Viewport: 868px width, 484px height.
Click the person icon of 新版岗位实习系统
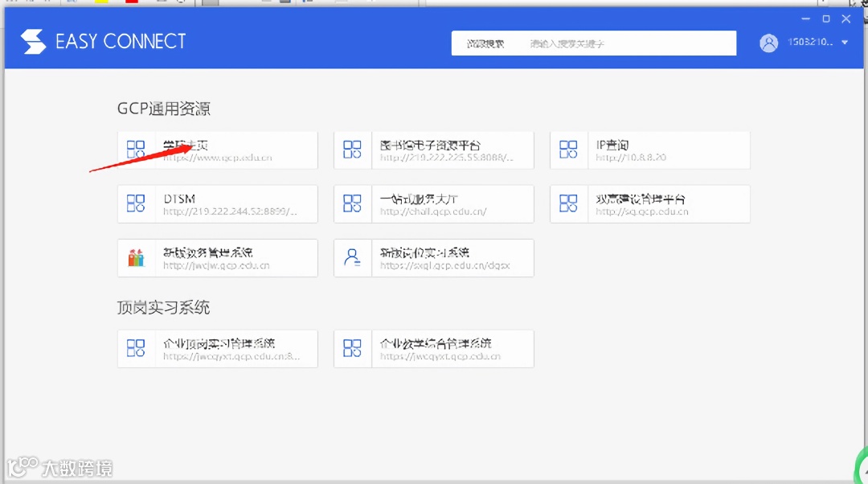[352, 257]
